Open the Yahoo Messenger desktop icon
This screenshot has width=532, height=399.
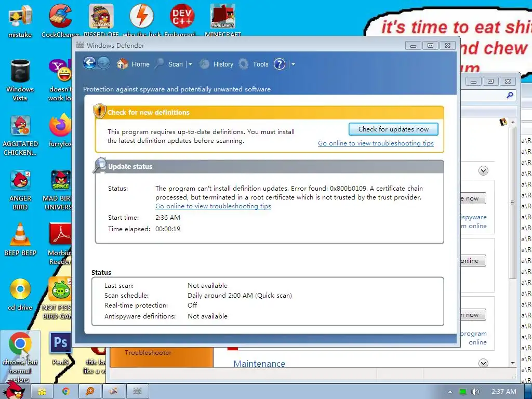[60, 80]
